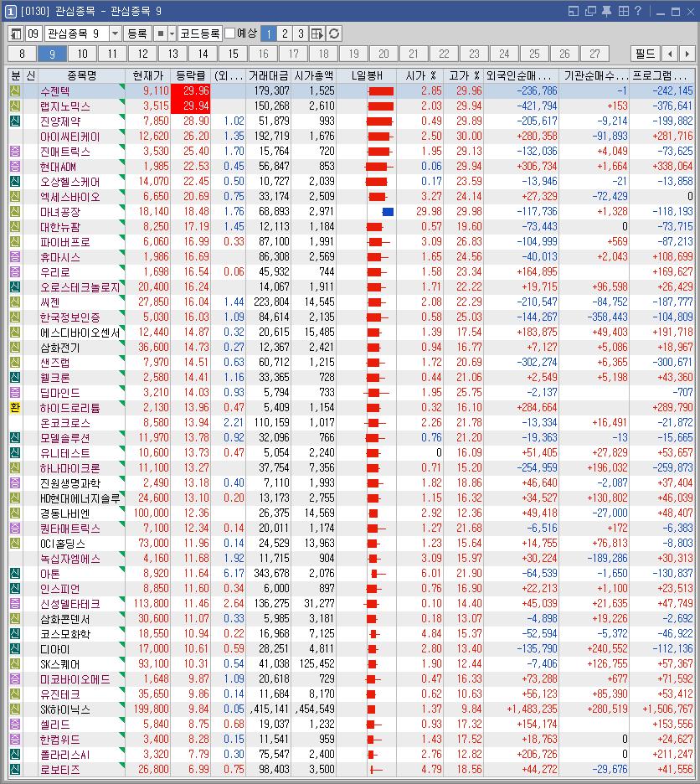Click the number 1 badge in title bar

[11, 11]
